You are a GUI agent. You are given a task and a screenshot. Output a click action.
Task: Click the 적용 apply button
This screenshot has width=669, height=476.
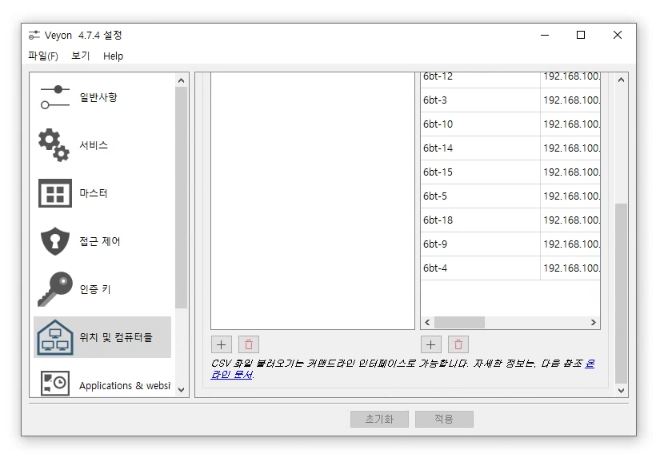[x=444, y=419]
